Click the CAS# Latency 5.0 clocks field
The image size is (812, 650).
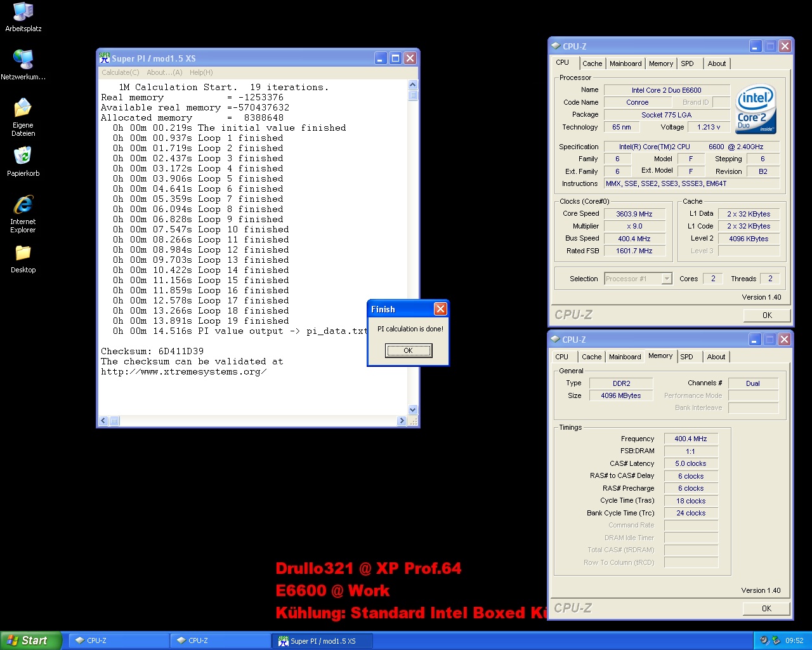click(691, 463)
